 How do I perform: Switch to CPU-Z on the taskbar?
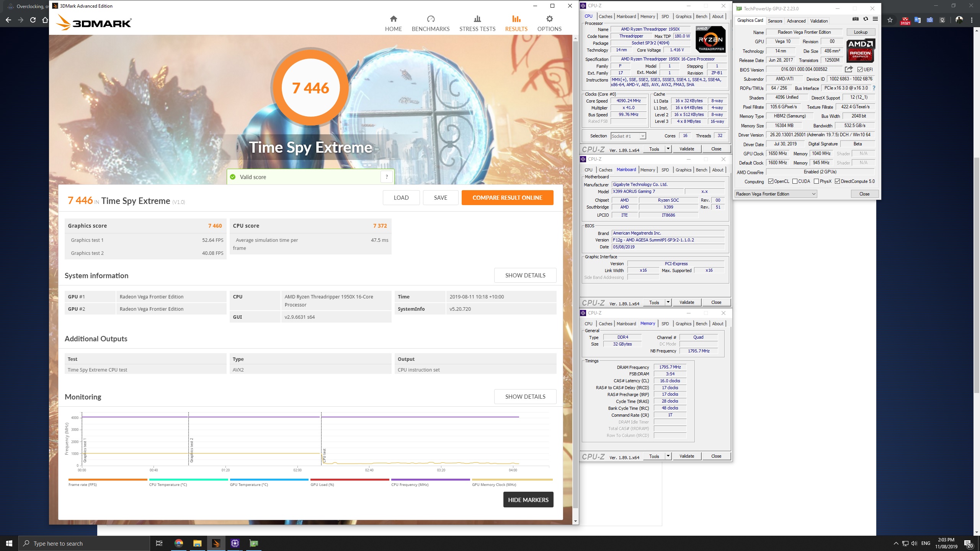pos(235,543)
